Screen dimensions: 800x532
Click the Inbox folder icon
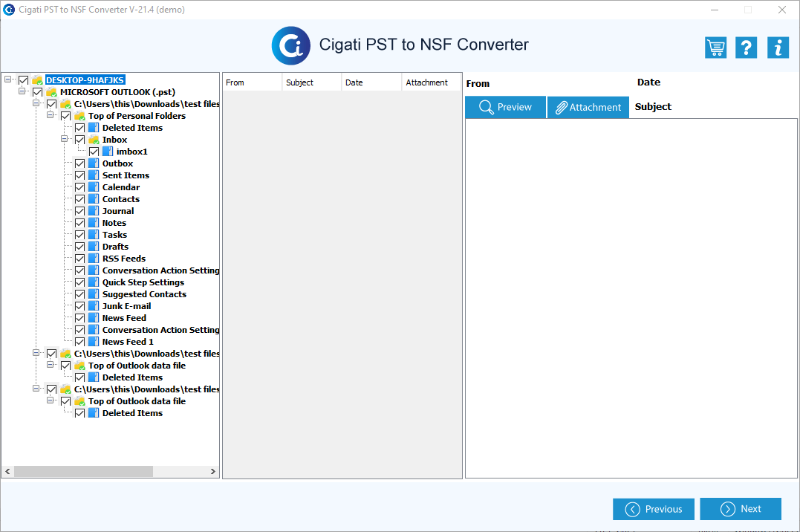coord(94,140)
